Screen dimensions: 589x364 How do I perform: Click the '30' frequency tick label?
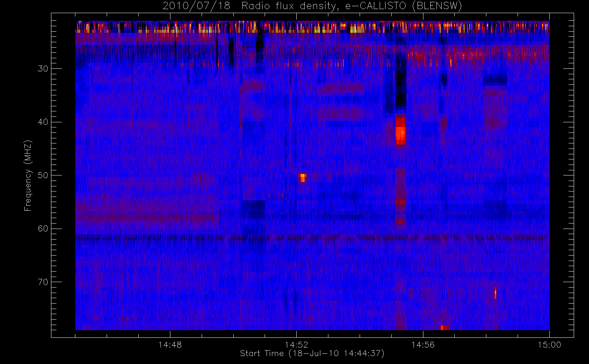coord(43,68)
